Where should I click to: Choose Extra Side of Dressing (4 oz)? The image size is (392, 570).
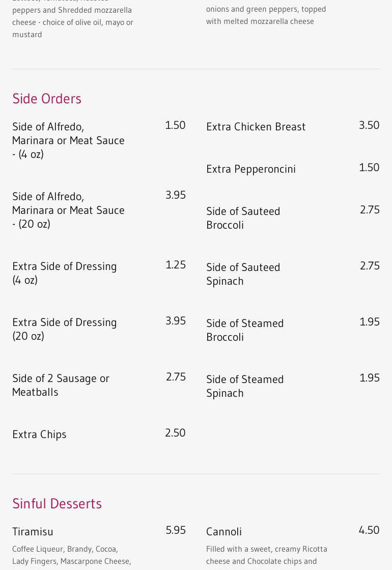(x=64, y=273)
